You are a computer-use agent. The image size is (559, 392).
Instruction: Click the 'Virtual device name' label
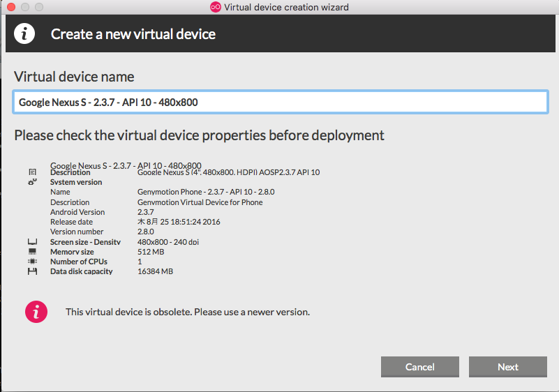(x=74, y=77)
